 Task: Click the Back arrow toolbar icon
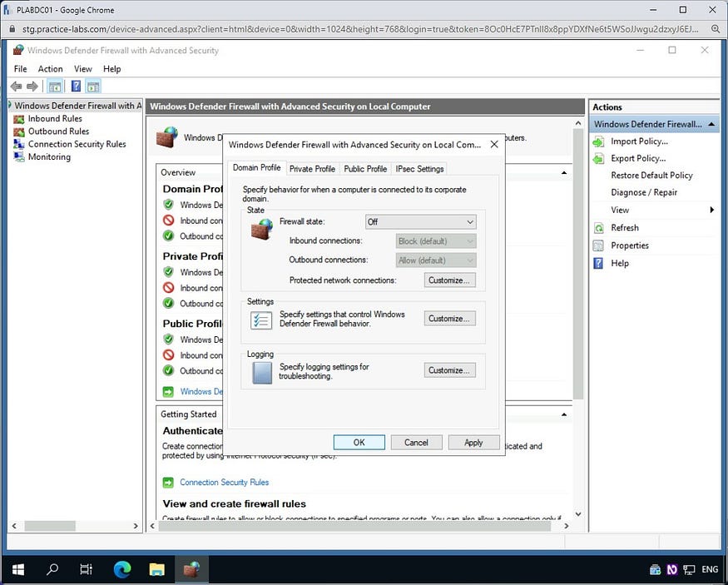17,87
